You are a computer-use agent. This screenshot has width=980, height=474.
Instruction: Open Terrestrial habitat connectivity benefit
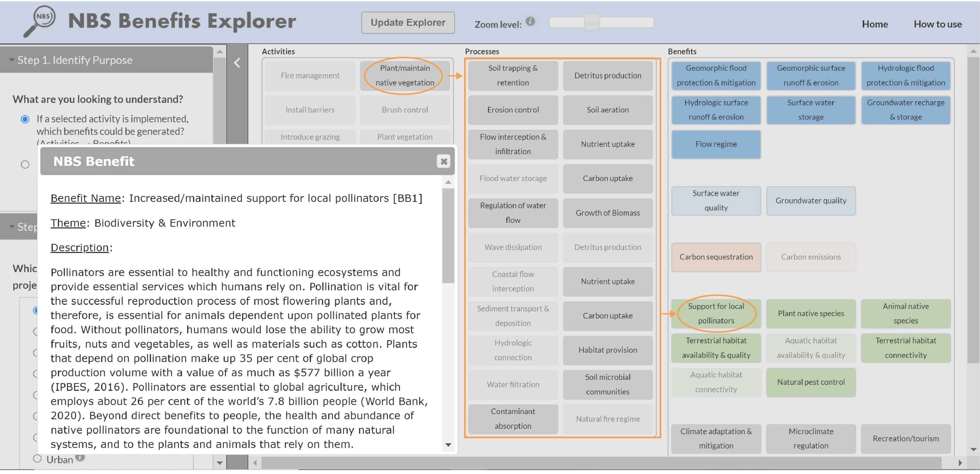coord(906,348)
